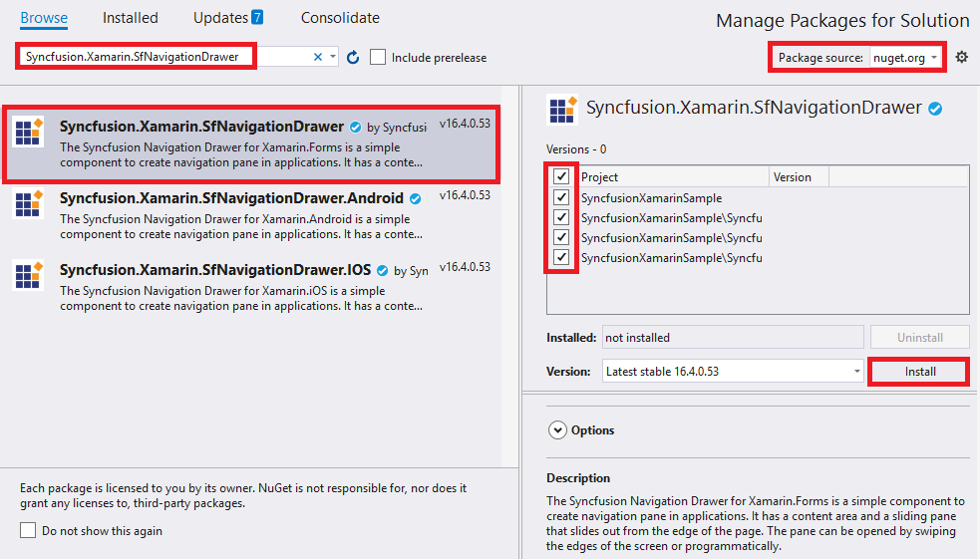This screenshot has height=559, width=980.
Task: Click verified badge on SfNavigationDrawer.Android entry
Action: (415, 198)
